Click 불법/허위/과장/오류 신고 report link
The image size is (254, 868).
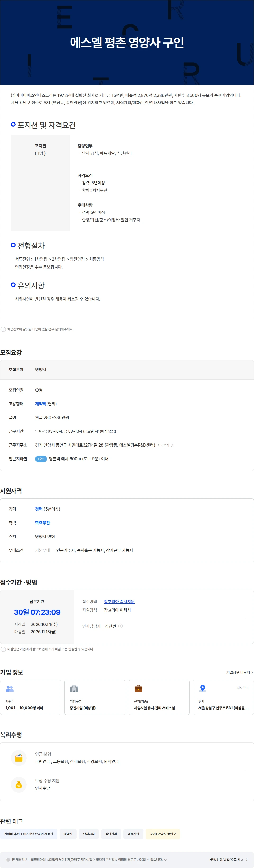point(228,860)
